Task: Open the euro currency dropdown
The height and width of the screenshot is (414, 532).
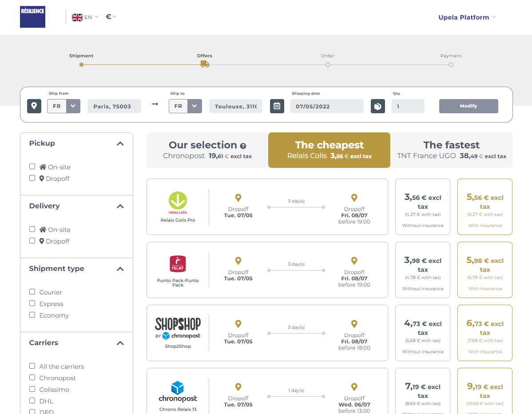Action: coord(111,16)
